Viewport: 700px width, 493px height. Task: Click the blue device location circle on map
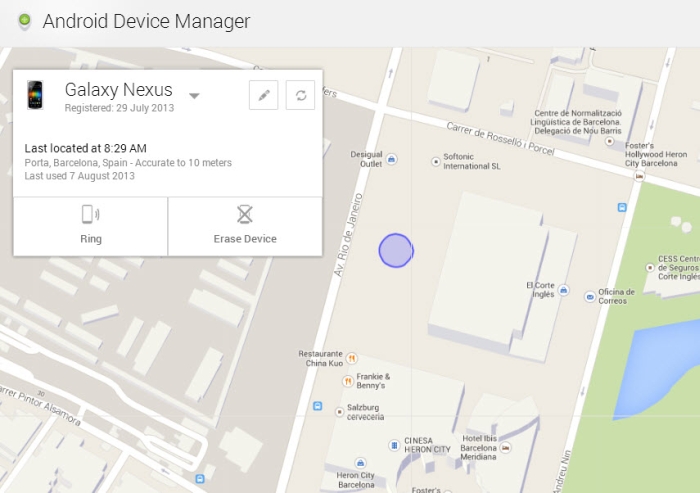tap(396, 251)
